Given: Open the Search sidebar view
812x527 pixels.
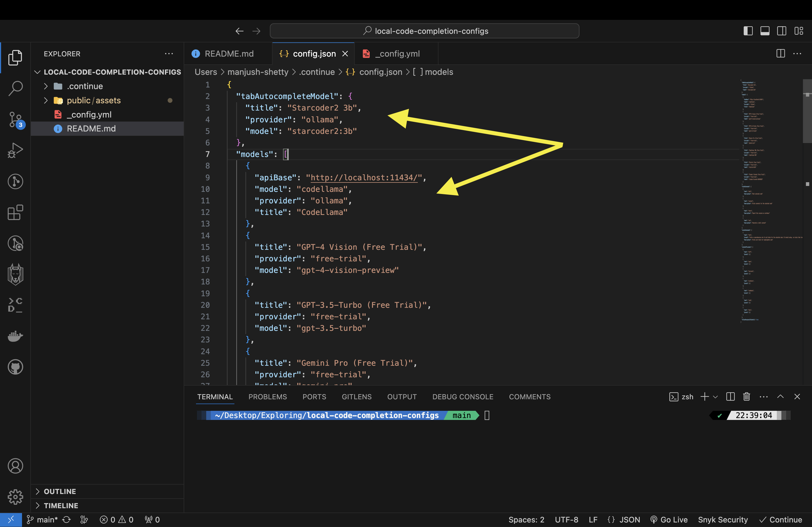Looking at the screenshot, I should 15,88.
